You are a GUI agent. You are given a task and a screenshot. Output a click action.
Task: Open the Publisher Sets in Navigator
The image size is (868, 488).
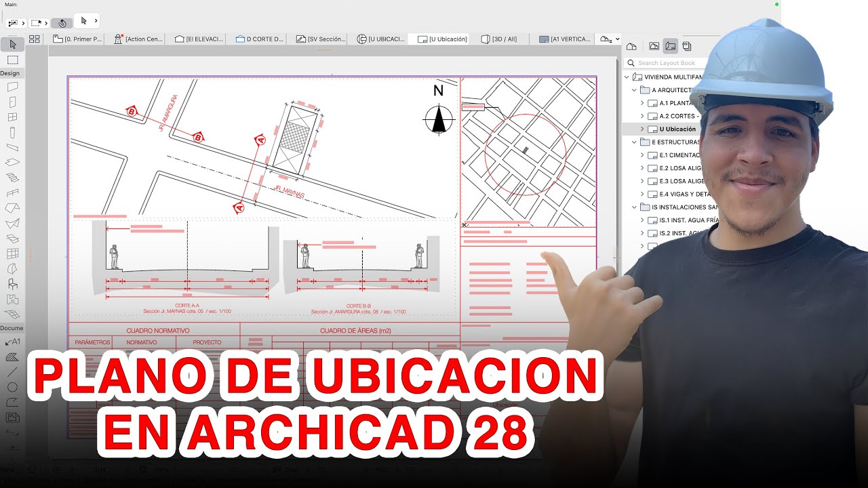pyautogui.click(x=687, y=46)
